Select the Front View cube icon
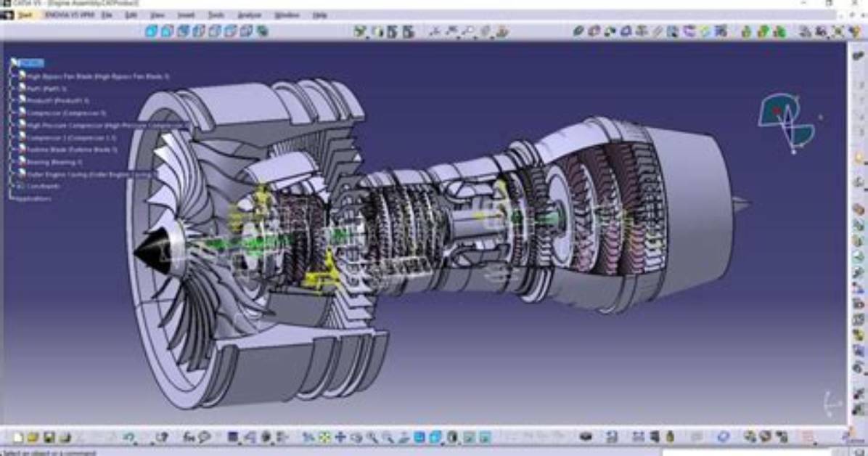This screenshot has width=868, height=456. tap(167, 31)
